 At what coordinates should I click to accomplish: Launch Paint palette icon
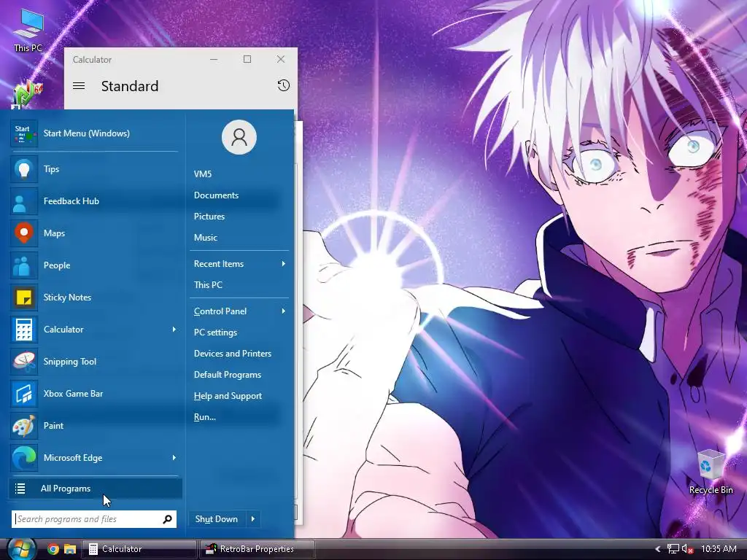tap(24, 426)
